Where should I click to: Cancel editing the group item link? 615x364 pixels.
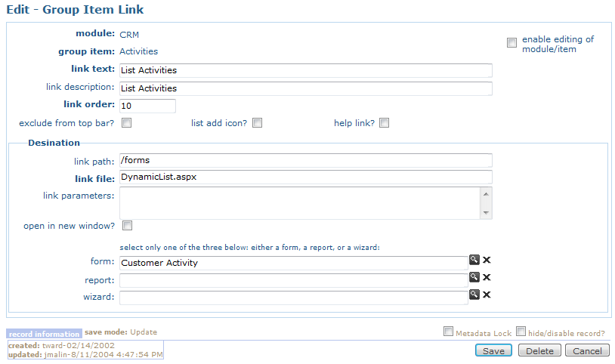click(587, 350)
